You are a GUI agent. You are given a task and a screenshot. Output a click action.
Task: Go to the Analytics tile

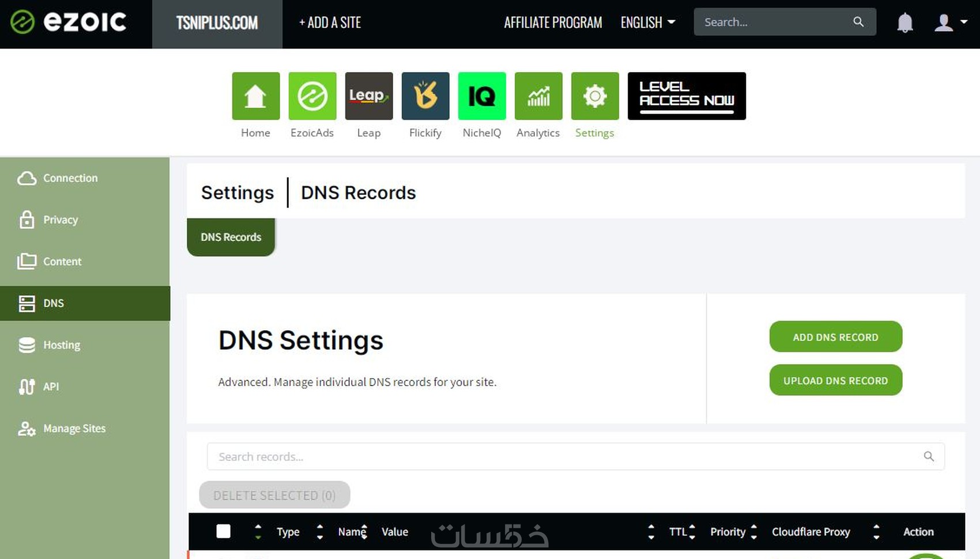click(x=538, y=96)
